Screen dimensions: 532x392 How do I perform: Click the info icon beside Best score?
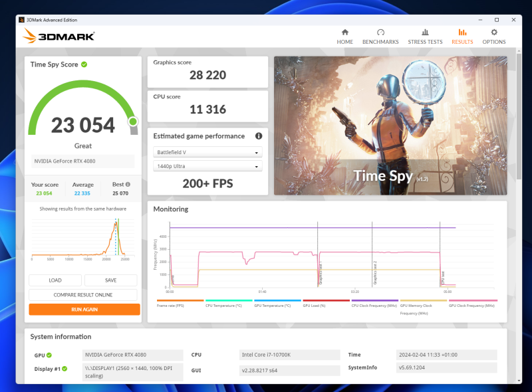pyautogui.click(x=128, y=185)
